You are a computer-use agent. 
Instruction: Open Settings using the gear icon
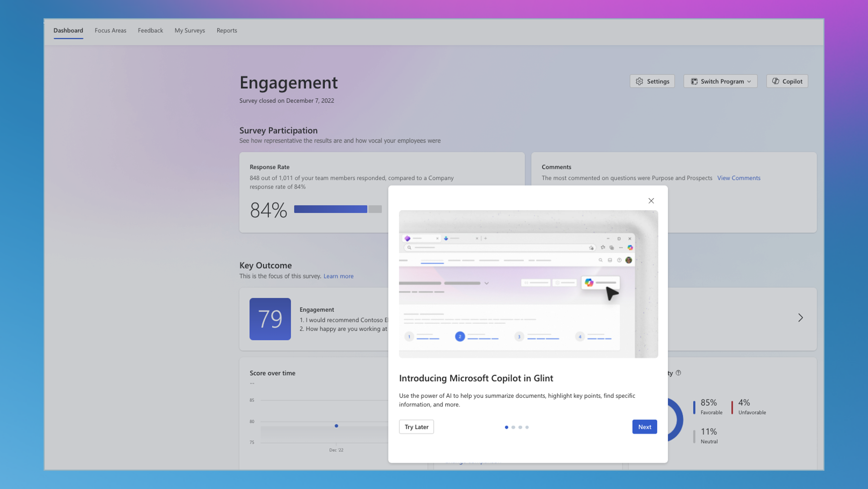640,81
